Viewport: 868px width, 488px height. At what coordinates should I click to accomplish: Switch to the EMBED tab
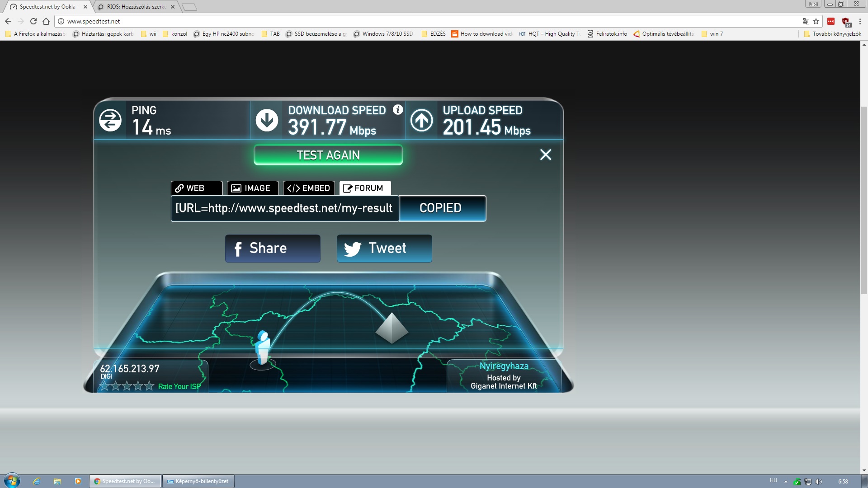coord(309,188)
